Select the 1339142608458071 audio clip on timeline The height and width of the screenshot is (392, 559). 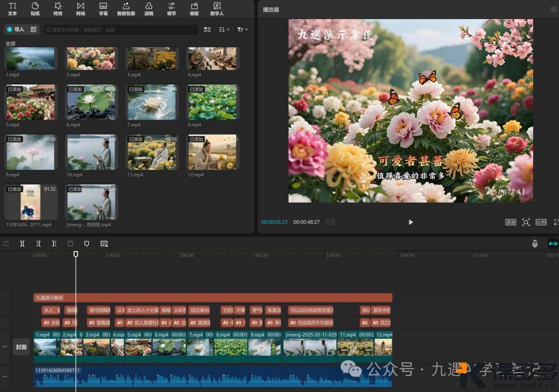click(x=213, y=377)
